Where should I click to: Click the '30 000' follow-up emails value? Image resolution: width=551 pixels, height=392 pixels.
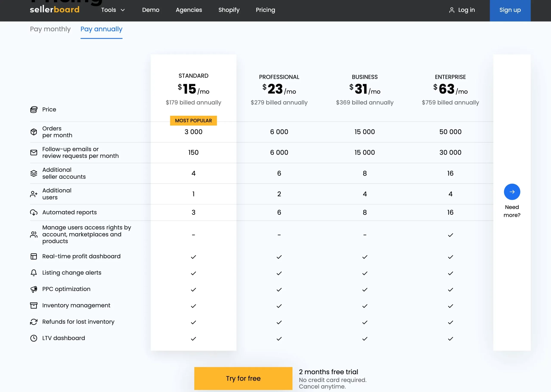point(450,153)
